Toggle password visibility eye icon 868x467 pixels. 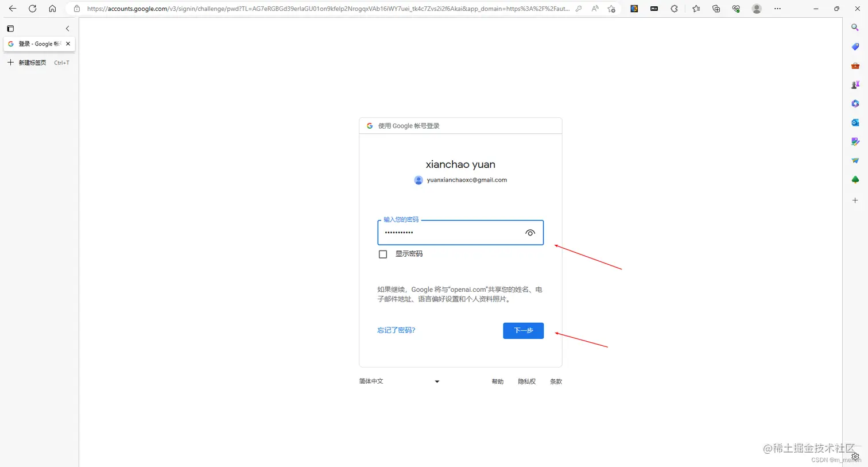530,233
